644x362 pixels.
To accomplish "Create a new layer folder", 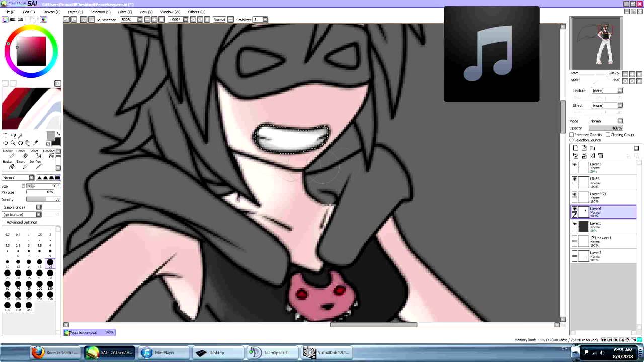I will (592, 148).
